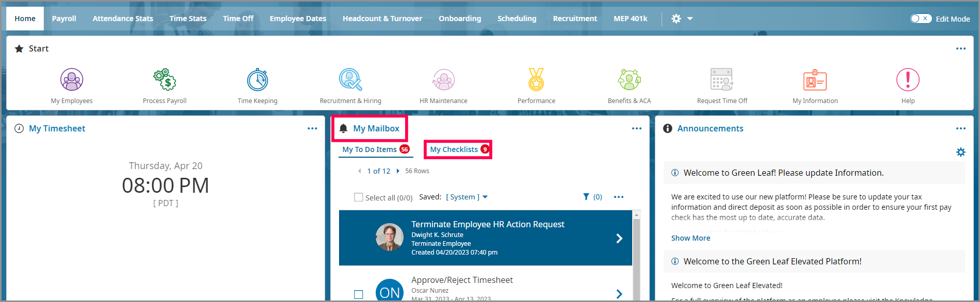Click the Announcements title link
Image resolution: width=980 pixels, height=302 pixels.
pos(710,128)
